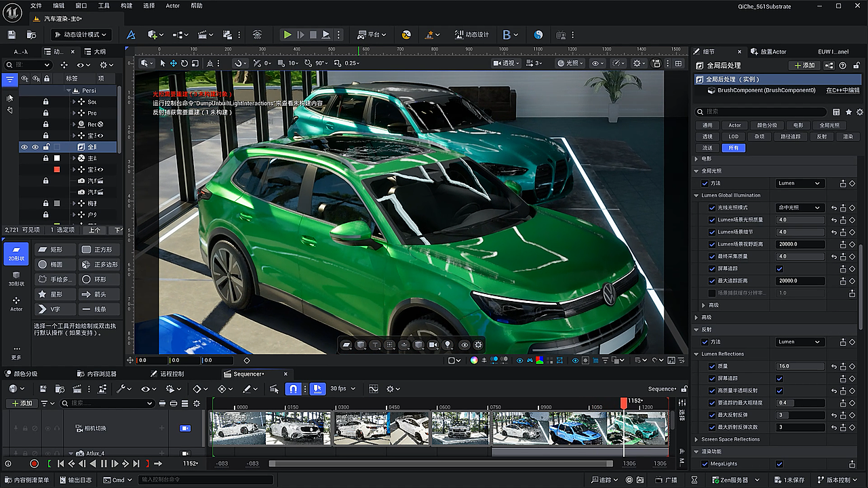Click the favorites star icon in Details
The width and height of the screenshot is (868, 488).
pyautogui.click(x=848, y=112)
